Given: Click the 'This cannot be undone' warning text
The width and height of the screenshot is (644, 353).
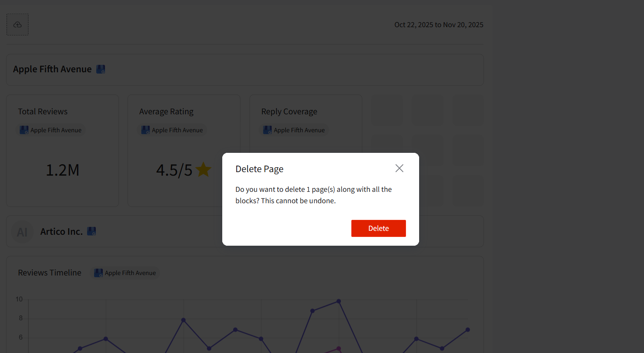Looking at the screenshot, I should point(298,201).
